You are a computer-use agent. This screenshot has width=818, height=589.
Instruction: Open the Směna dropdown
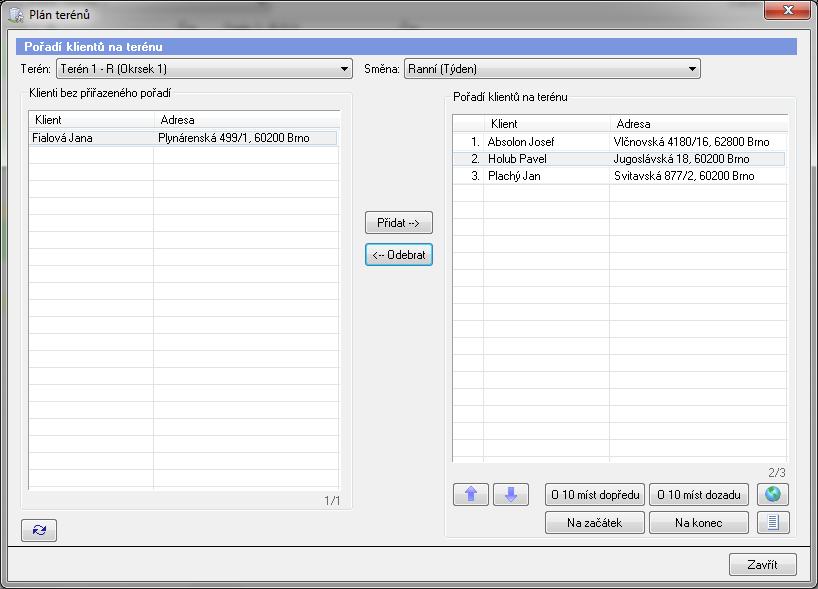pos(552,69)
